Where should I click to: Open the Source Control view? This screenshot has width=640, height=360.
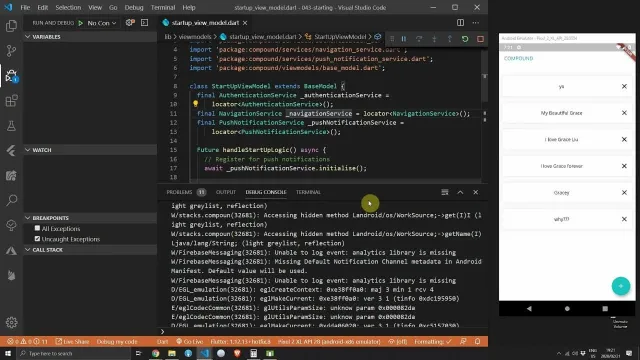pyautogui.click(x=11, y=51)
